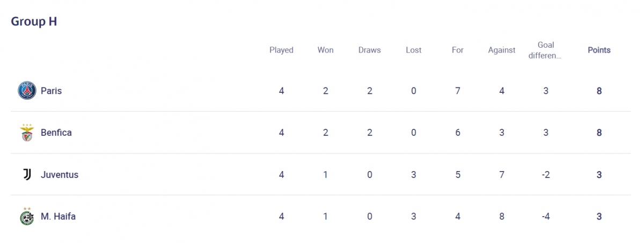This screenshot has height=243, width=644.
Task: Select the Against column header
Action: pyautogui.click(x=501, y=50)
